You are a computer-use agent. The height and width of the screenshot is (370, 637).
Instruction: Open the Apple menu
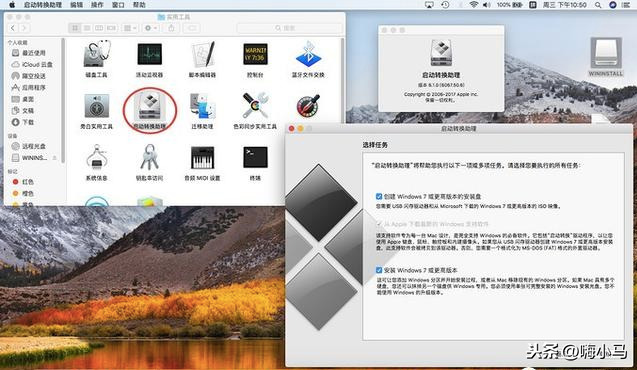click(12, 5)
